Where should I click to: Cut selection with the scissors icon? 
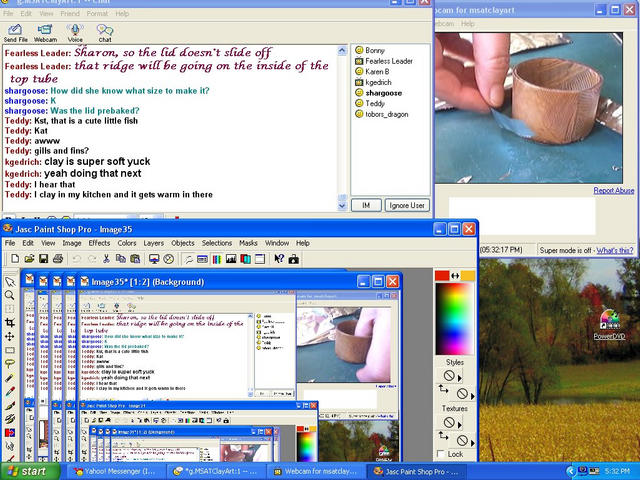click(106, 259)
